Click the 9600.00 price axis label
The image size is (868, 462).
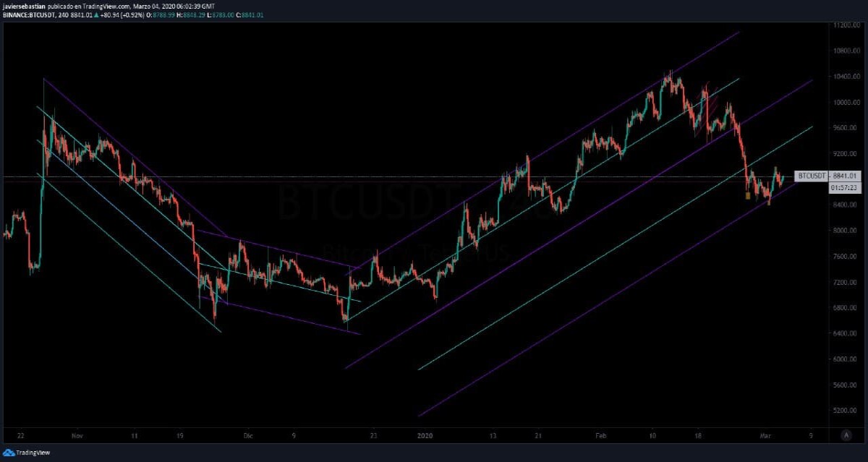click(x=845, y=128)
